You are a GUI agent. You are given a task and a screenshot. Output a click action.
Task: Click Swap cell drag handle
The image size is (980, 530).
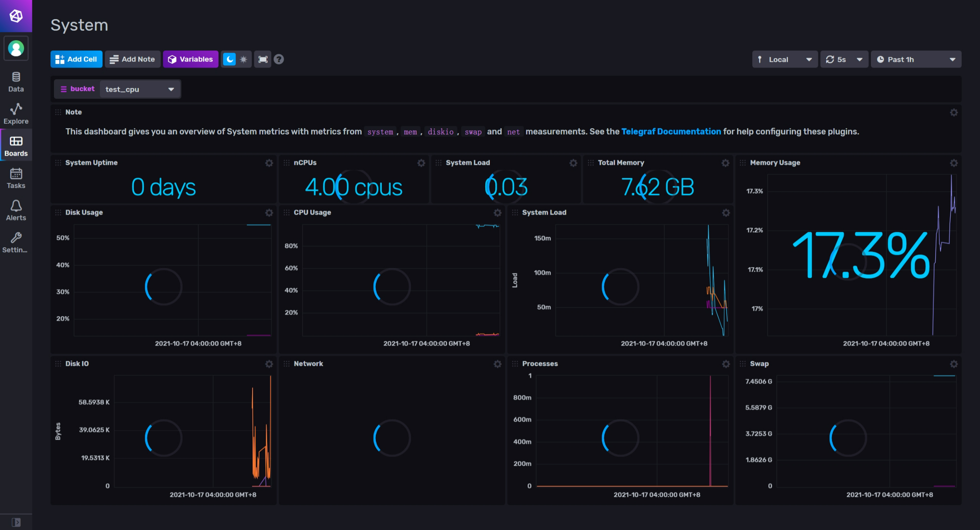743,364
